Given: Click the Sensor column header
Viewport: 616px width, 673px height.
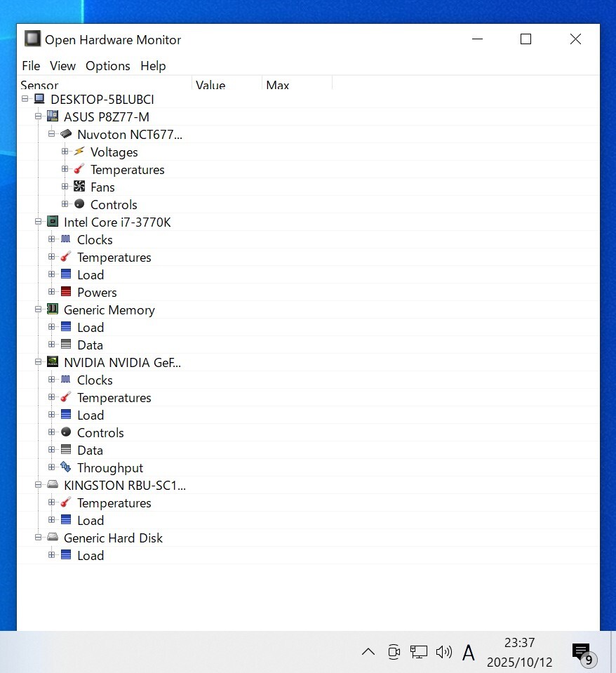Looking at the screenshot, I should click(x=105, y=84).
